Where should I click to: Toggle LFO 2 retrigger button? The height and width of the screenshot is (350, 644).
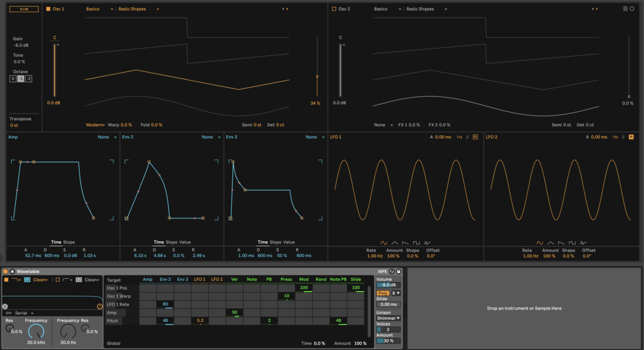[631, 137]
